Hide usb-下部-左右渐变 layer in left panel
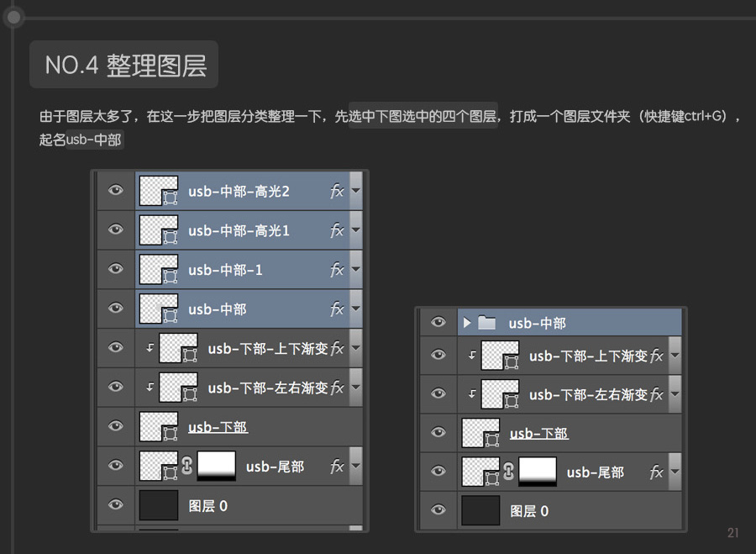Image resolution: width=756 pixels, height=554 pixels. click(x=116, y=387)
